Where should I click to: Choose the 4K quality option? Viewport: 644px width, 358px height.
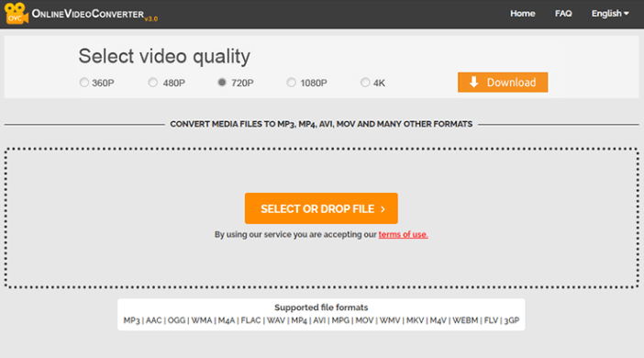(365, 83)
